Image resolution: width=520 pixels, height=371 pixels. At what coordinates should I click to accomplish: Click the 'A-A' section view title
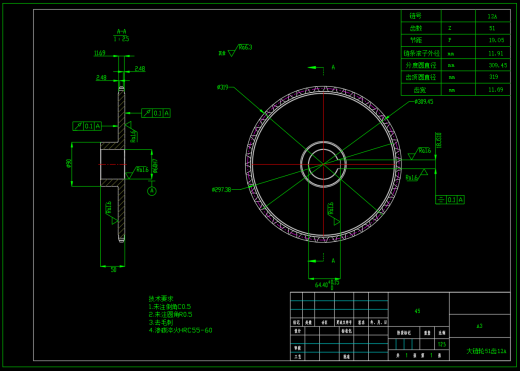click(x=122, y=31)
